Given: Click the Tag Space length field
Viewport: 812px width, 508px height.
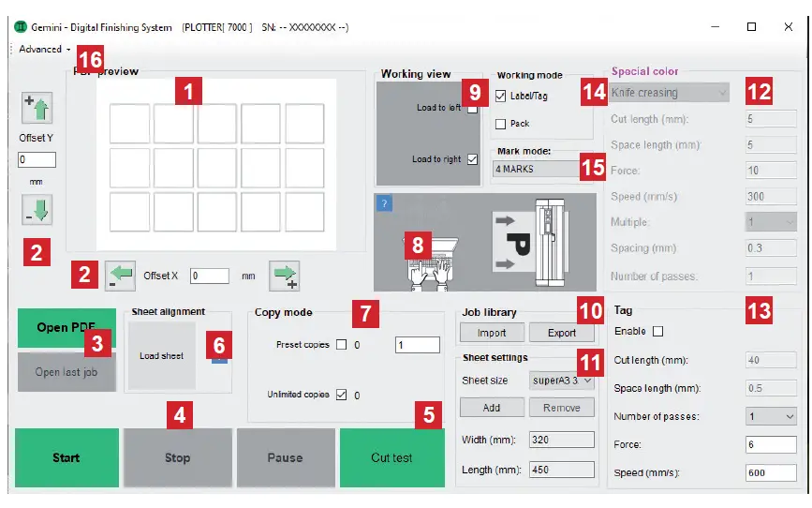Looking at the screenshot, I should pos(771,388).
